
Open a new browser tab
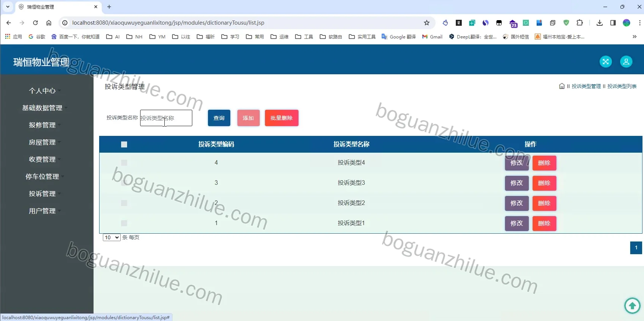[x=109, y=7]
